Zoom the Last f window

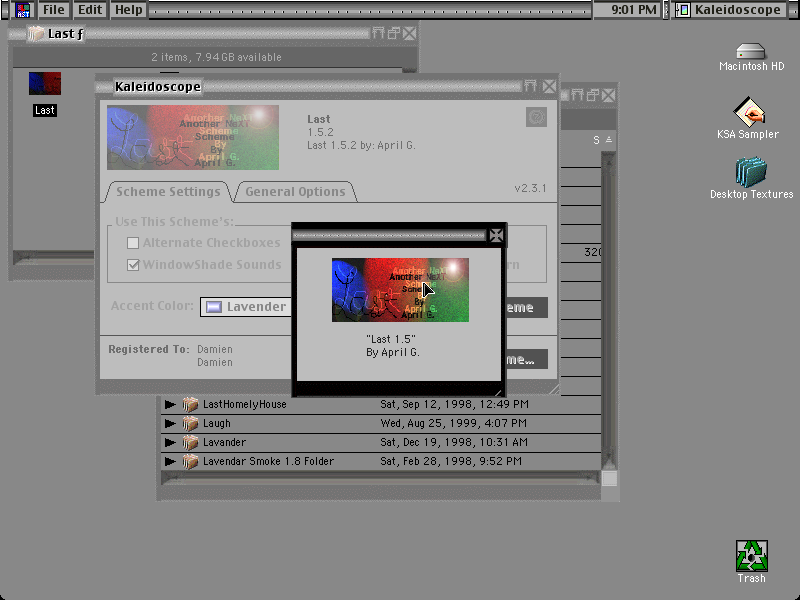tap(394, 34)
